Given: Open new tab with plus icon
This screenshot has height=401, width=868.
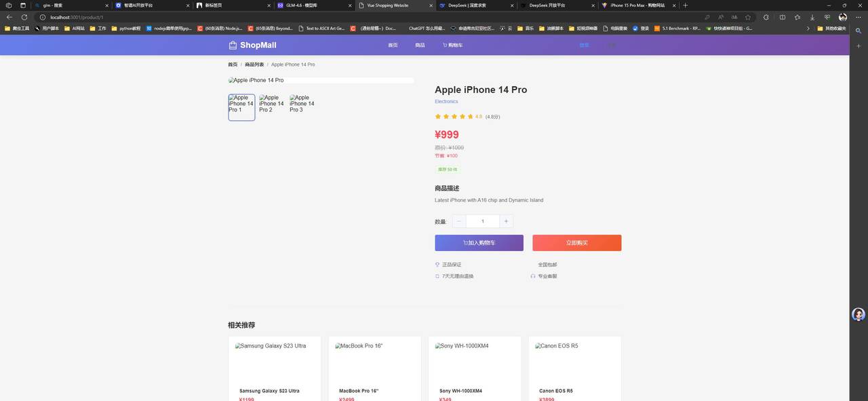Looking at the screenshot, I should coord(685,5).
